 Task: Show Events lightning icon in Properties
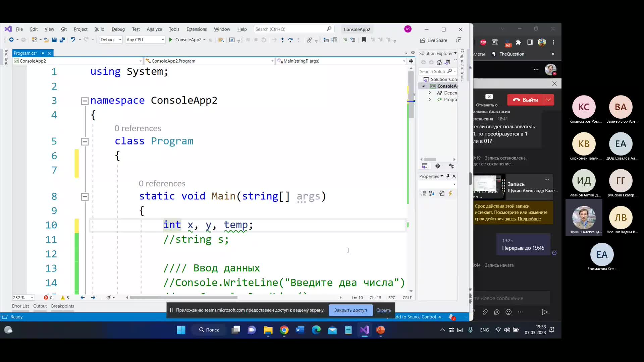pos(450,193)
